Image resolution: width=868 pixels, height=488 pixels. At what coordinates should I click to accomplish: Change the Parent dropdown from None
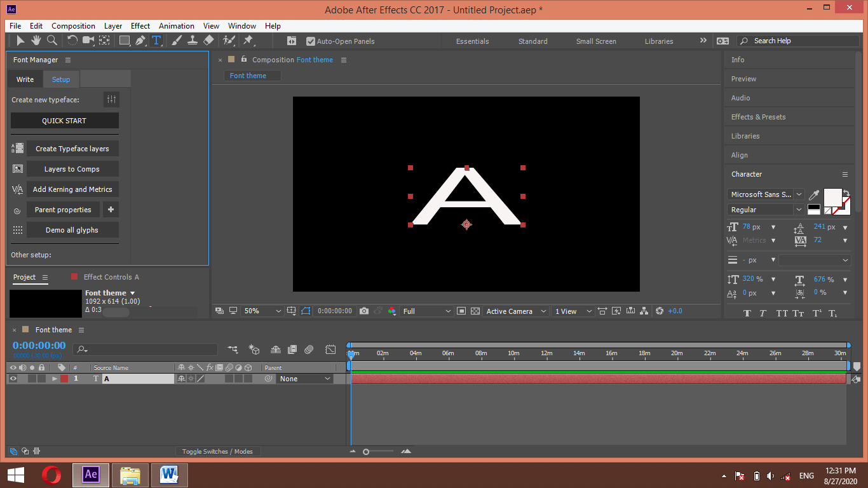304,378
